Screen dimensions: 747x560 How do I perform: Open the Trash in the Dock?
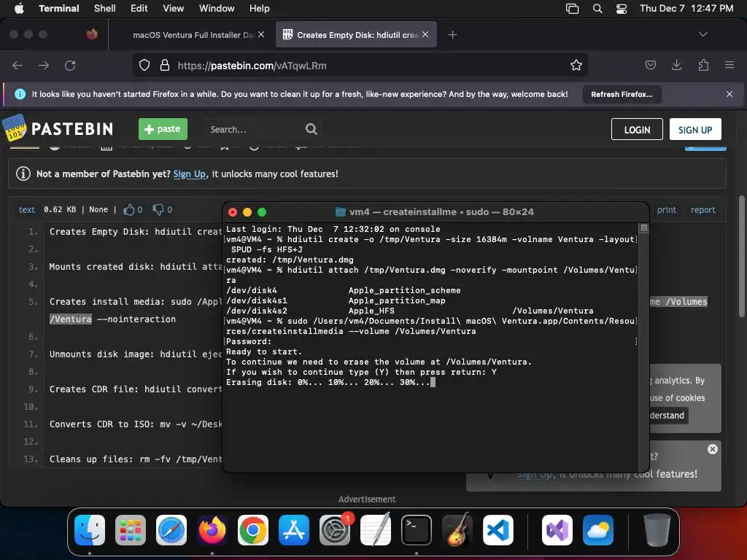point(657,530)
